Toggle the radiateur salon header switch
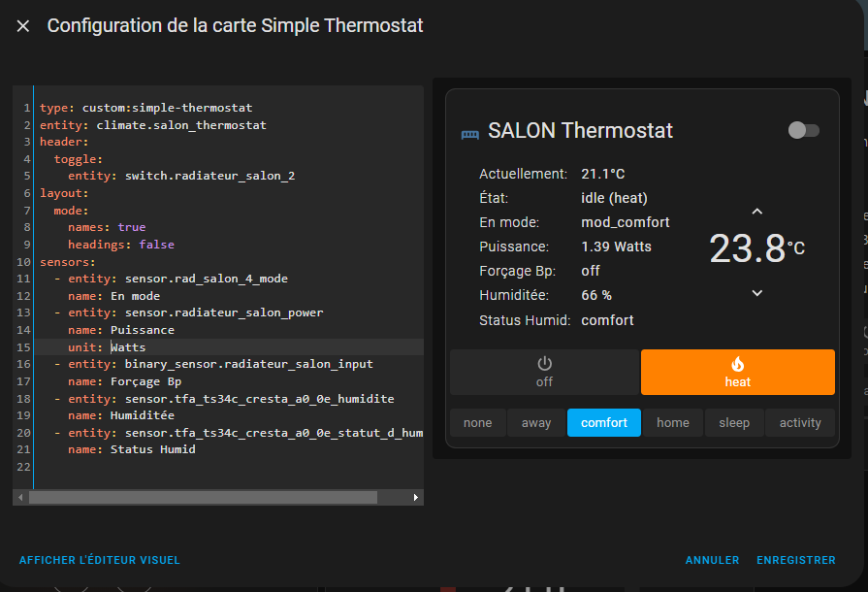The width and height of the screenshot is (868, 592). pos(803,130)
